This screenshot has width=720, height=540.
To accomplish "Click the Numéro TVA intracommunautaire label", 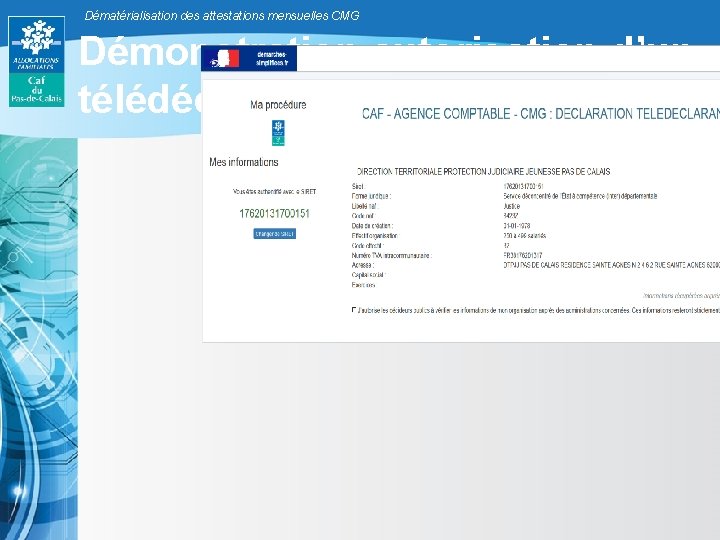I will [392, 255].
